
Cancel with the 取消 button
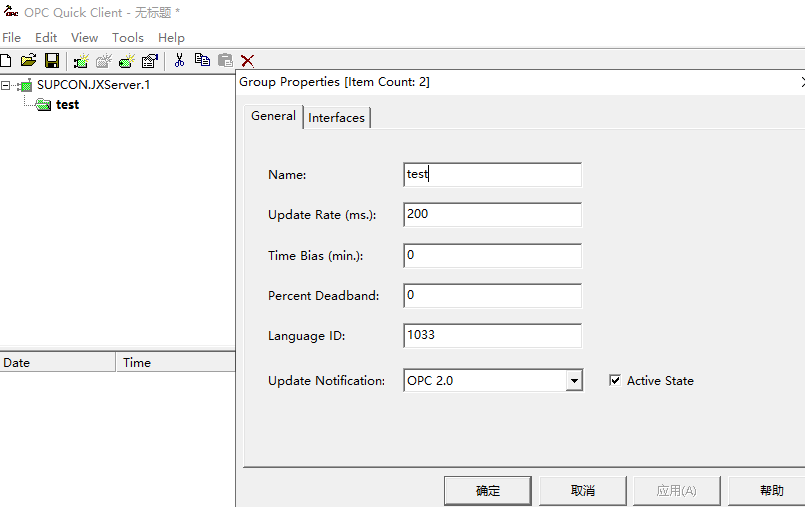(583, 491)
